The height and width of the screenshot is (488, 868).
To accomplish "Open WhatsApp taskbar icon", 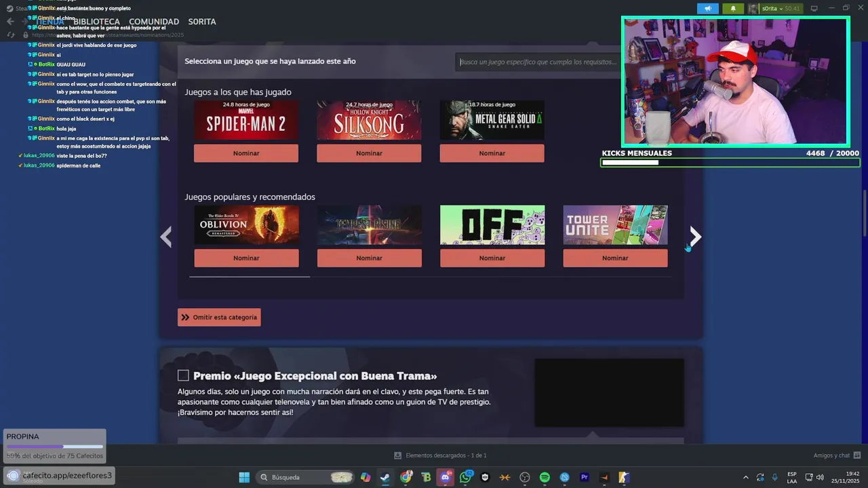I will pos(465,477).
